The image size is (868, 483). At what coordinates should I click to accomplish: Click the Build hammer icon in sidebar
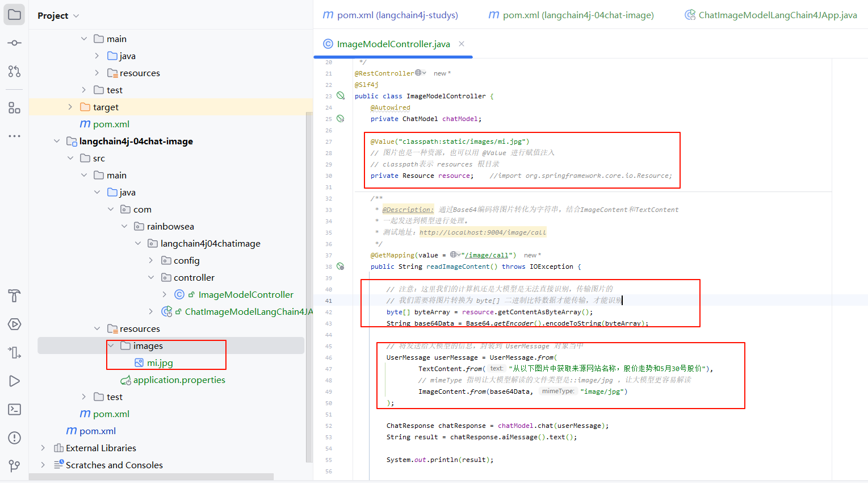15,295
